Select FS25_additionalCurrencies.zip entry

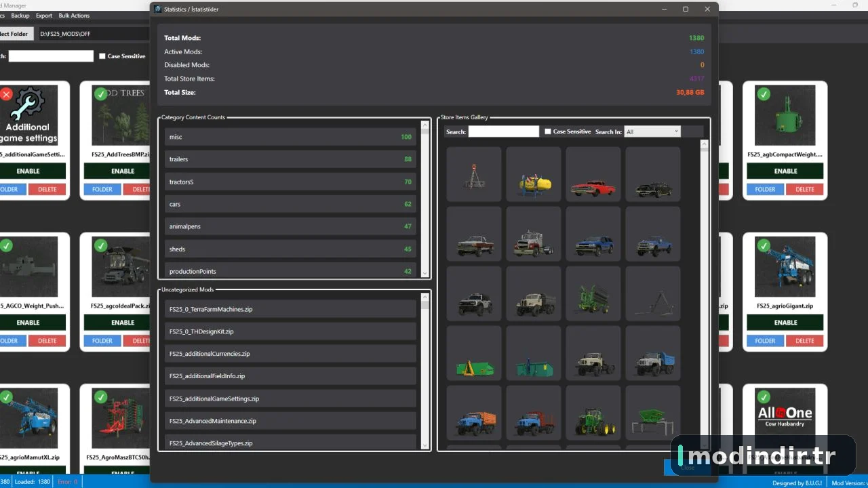(290, 354)
